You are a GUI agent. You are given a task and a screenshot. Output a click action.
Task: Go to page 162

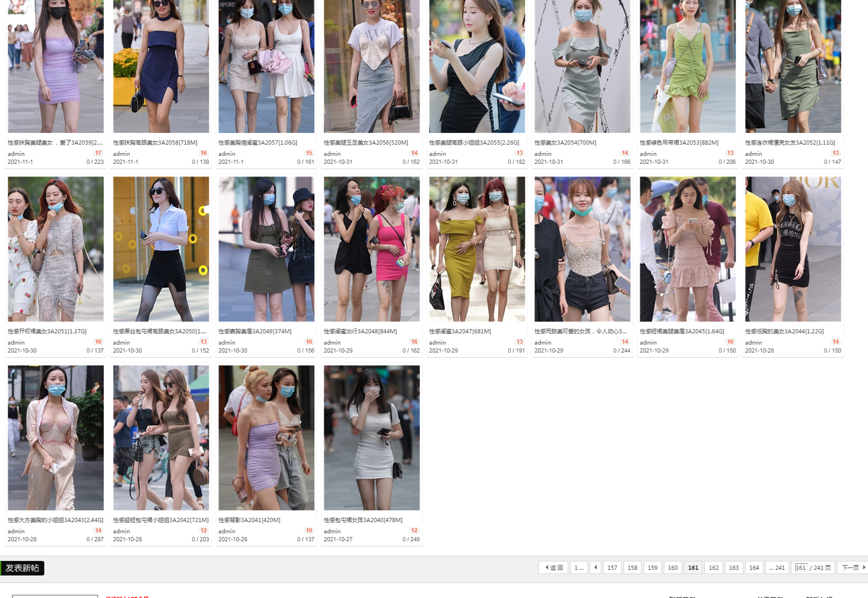tap(714, 568)
